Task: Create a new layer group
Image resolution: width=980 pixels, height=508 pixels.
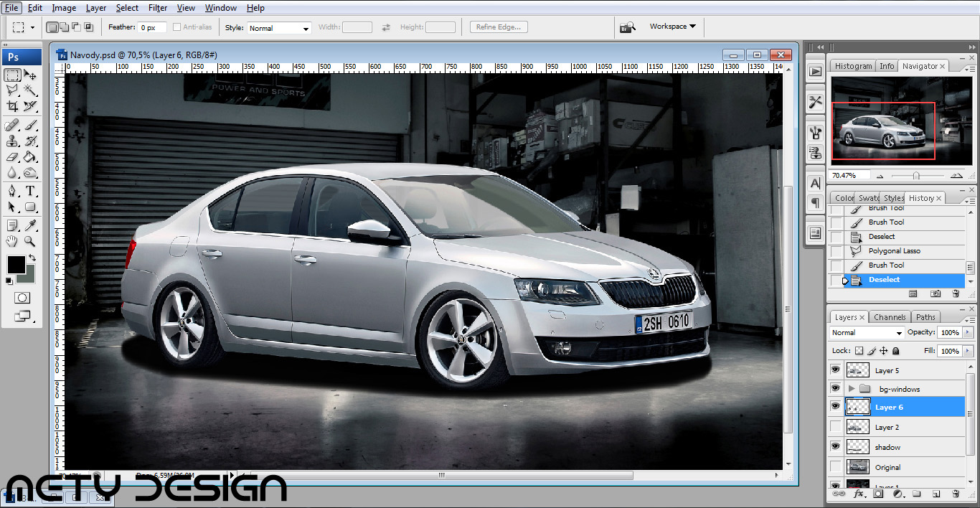Action: pyautogui.click(x=917, y=494)
